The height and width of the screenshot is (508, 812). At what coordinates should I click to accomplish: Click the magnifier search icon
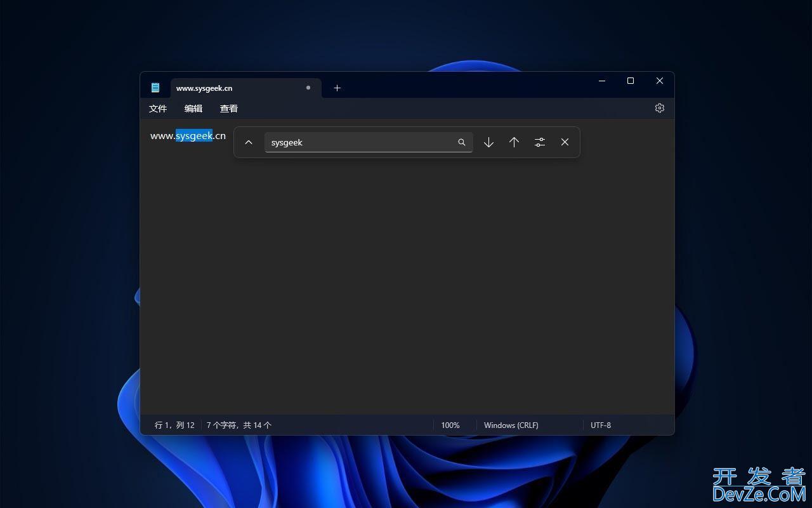coord(462,142)
